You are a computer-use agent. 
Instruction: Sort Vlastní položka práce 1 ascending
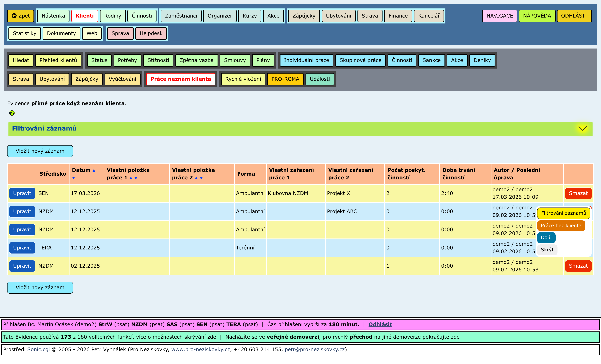pos(131,178)
